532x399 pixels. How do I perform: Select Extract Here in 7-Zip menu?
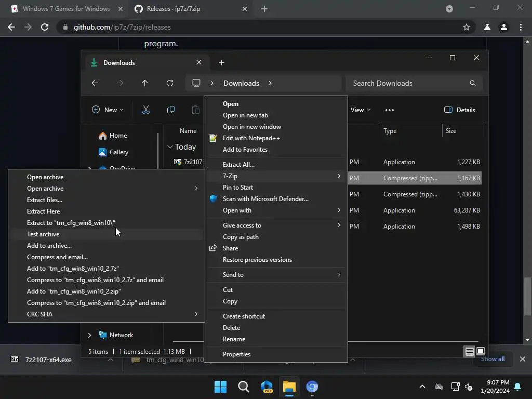tap(44, 211)
